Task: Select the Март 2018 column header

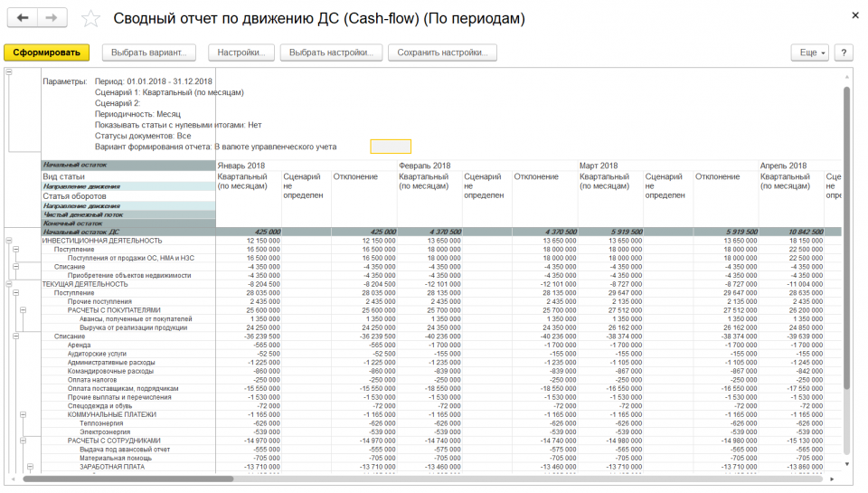Action: [599, 166]
